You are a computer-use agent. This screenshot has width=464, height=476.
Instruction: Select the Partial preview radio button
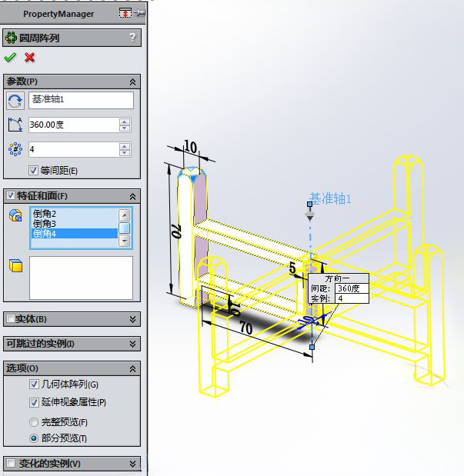tap(34, 438)
